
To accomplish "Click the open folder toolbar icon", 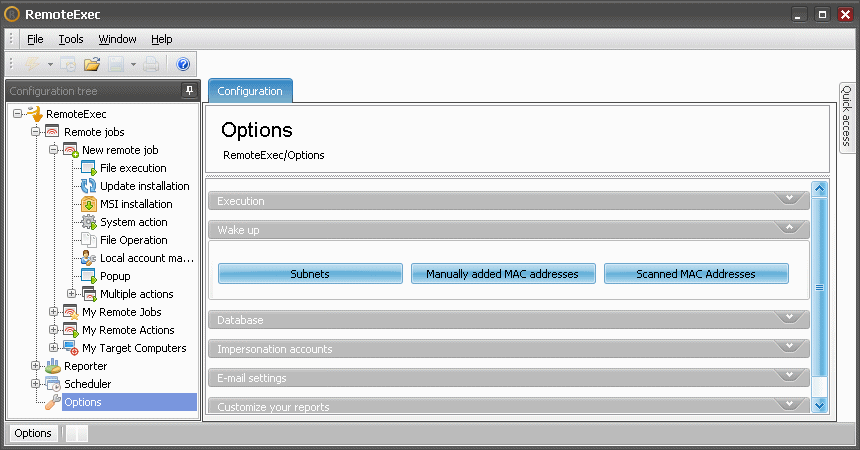I will coord(92,64).
